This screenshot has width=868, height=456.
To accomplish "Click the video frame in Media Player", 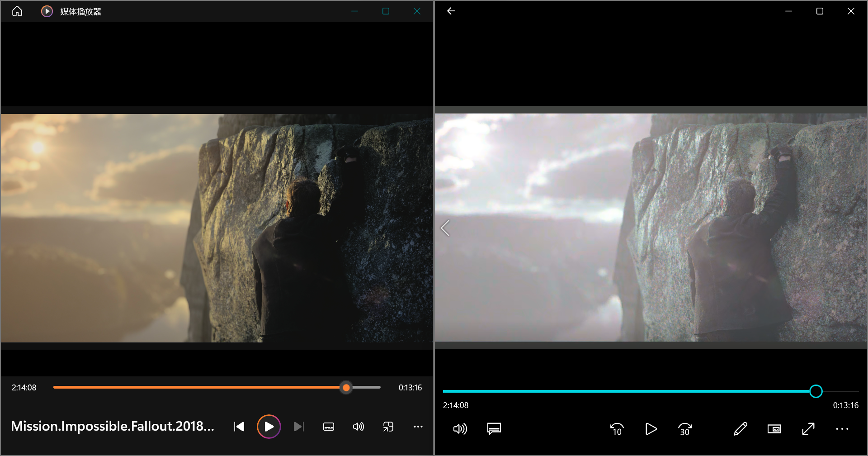I will click(x=217, y=228).
